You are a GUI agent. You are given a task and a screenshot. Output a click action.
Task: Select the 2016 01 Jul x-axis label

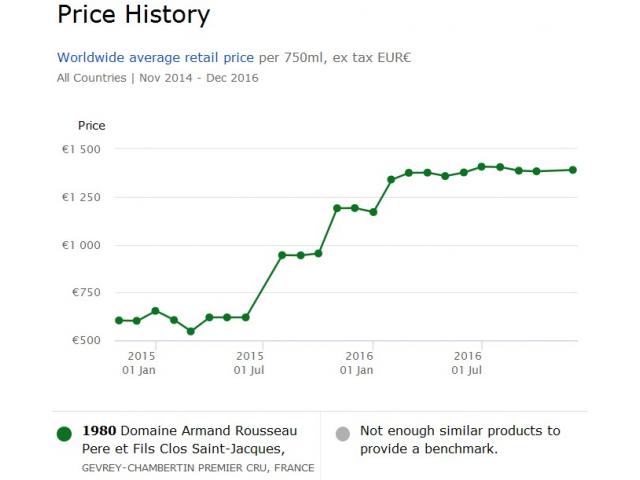click(x=468, y=362)
